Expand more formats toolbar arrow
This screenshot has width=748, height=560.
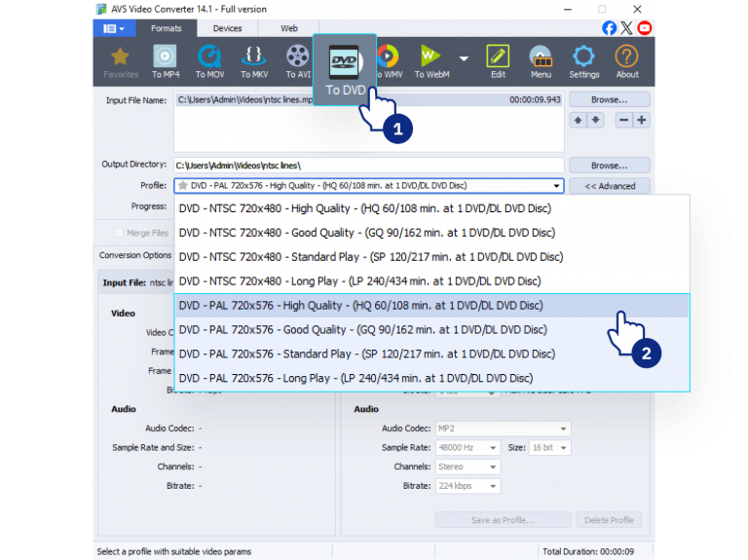coord(464,58)
